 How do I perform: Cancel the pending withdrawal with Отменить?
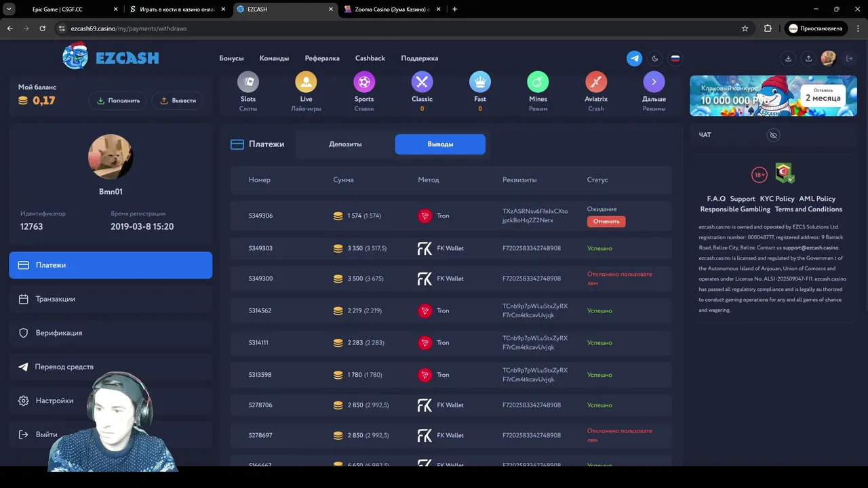click(x=606, y=221)
